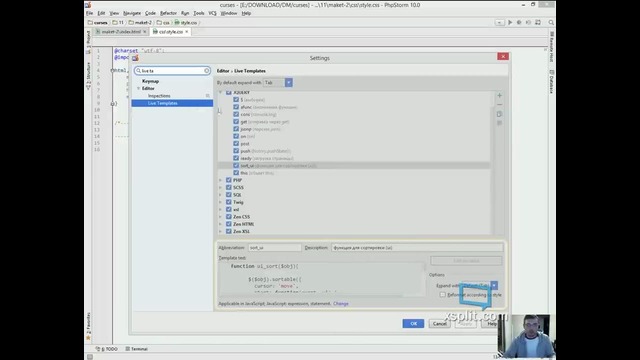
Task: Toggle the JQUERY group checkbox
Action: (x=229, y=93)
